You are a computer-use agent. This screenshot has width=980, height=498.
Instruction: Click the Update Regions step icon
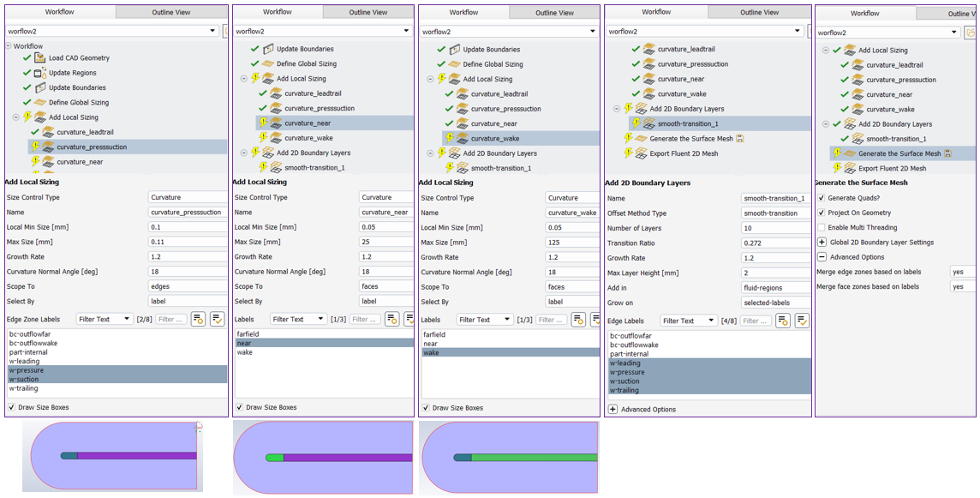pos(40,73)
